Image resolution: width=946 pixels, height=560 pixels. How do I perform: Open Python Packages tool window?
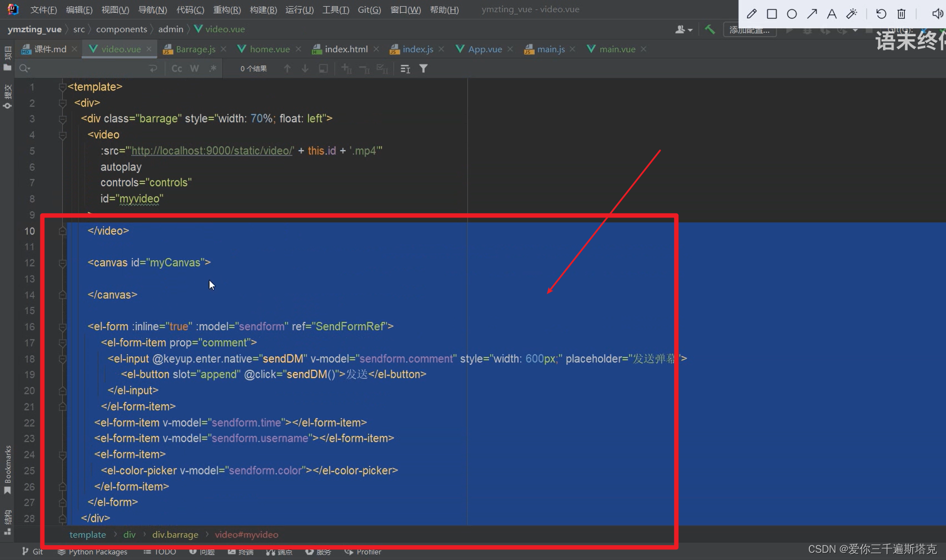click(x=92, y=552)
